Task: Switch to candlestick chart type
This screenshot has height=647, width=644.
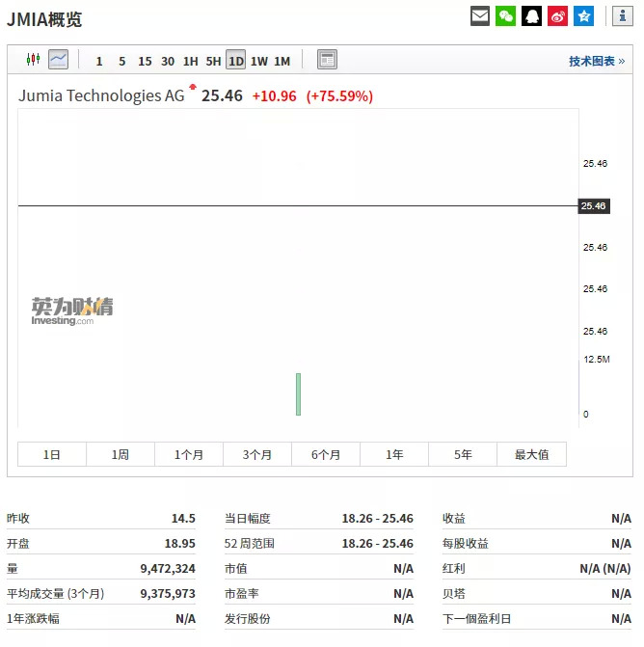Action: (x=33, y=60)
